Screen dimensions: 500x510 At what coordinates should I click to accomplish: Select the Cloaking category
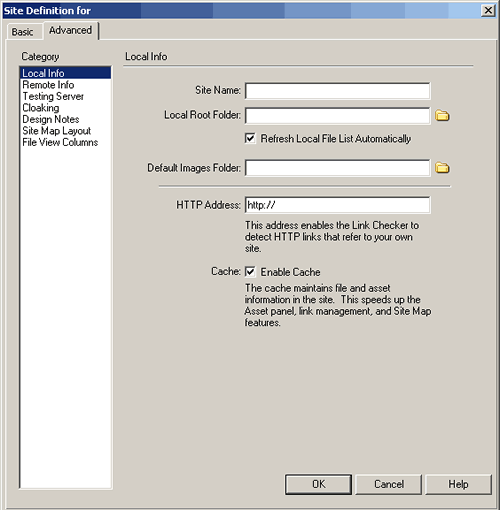(x=65, y=108)
